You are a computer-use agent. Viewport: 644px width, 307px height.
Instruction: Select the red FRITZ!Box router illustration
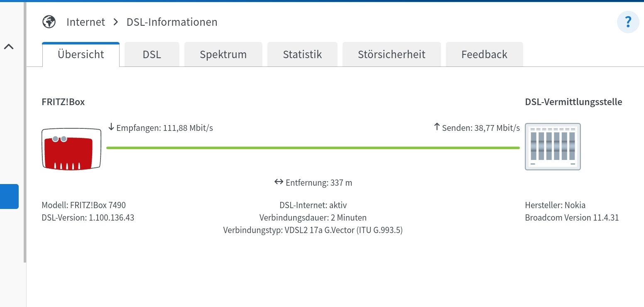(71, 149)
